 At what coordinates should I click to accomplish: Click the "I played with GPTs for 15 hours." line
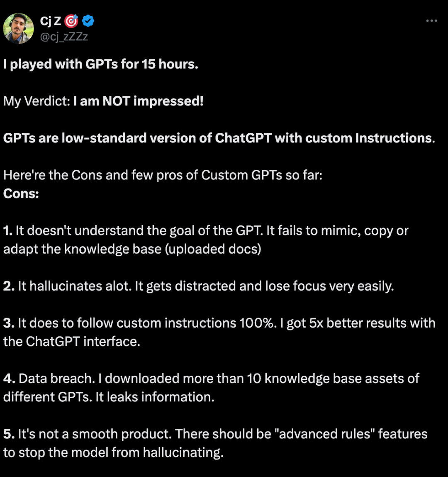pos(101,64)
